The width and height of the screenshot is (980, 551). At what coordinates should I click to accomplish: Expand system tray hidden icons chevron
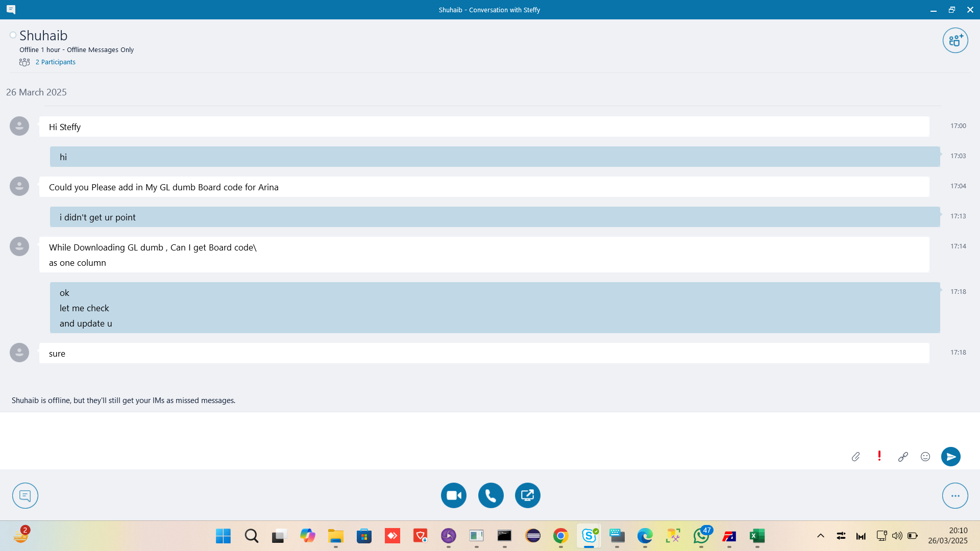(x=821, y=536)
